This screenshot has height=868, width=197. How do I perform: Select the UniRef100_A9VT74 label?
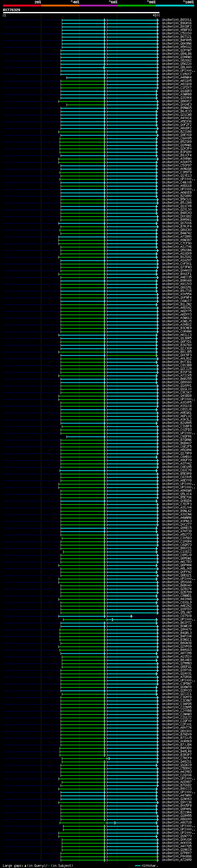pos(177,728)
